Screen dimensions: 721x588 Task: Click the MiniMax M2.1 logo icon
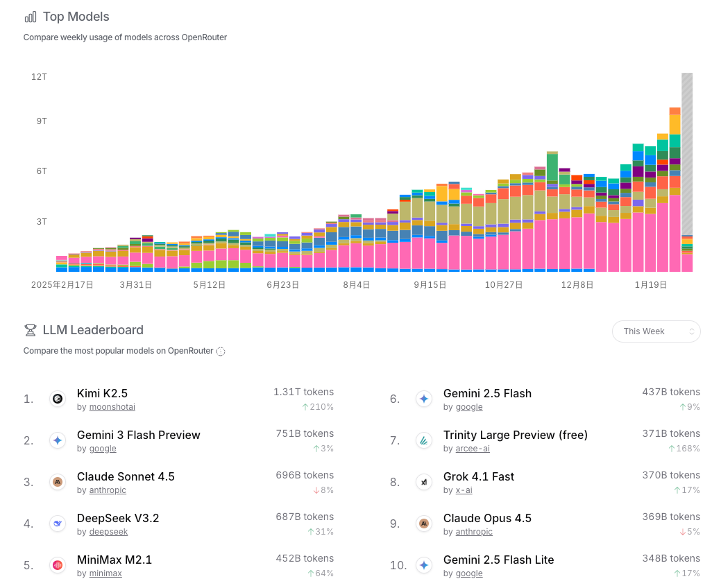pos(58,565)
